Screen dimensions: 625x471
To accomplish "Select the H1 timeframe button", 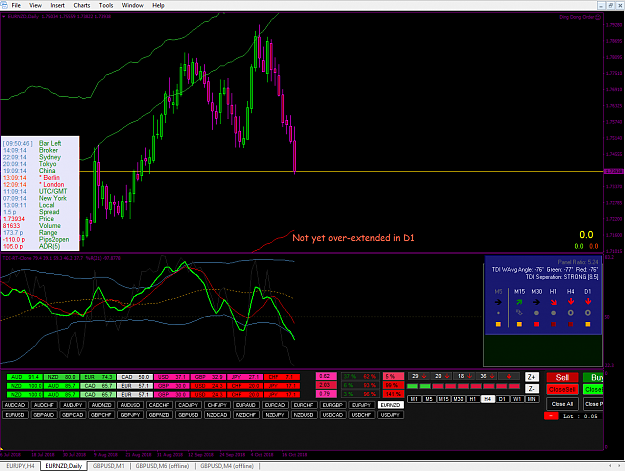I will [x=473, y=399].
